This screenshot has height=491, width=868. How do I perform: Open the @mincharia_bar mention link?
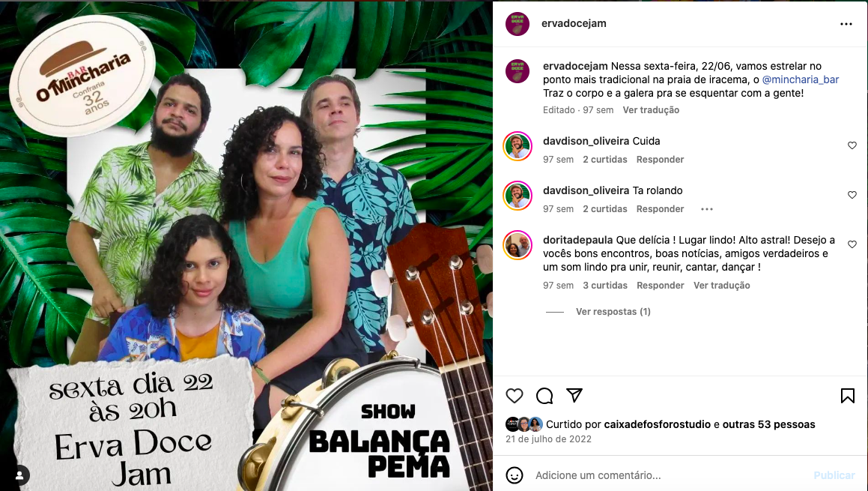point(801,79)
